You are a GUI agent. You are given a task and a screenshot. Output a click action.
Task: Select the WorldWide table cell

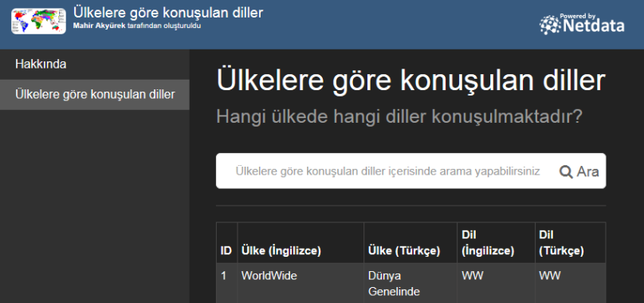[300, 283]
